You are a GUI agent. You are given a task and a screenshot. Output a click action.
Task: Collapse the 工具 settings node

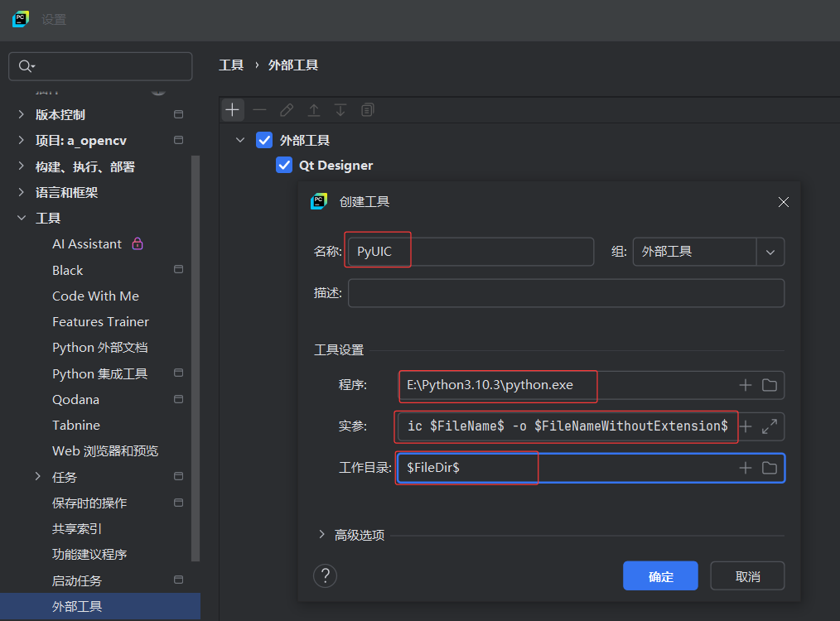click(x=22, y=217)
